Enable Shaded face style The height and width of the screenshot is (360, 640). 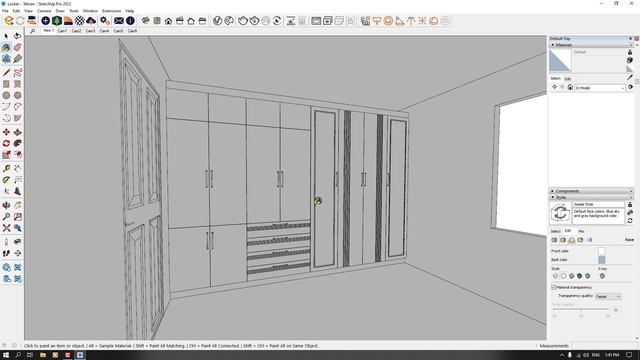pos(571,276)
